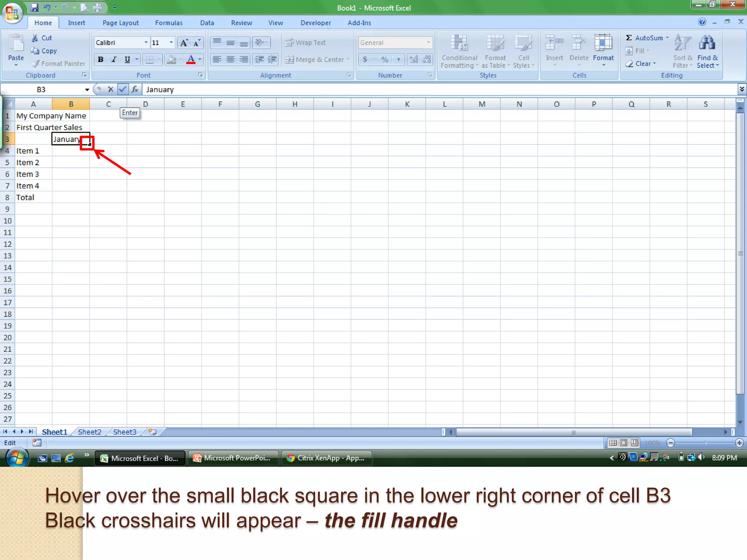Toggle Bold formatting
This screenshot has width=747, height=560.
pyautogui.click(x=101, y=59)
